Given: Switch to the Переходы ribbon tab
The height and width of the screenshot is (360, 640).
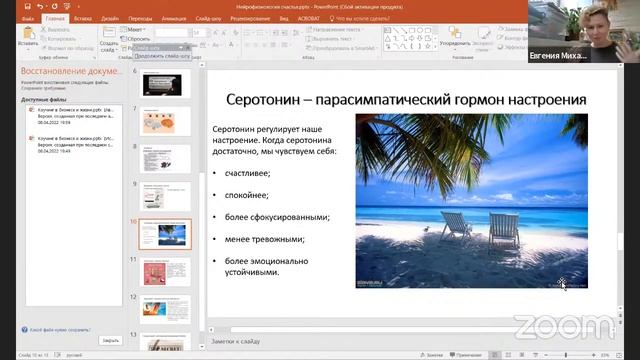Looking at the screenshot, I should (x=140, y=18).
